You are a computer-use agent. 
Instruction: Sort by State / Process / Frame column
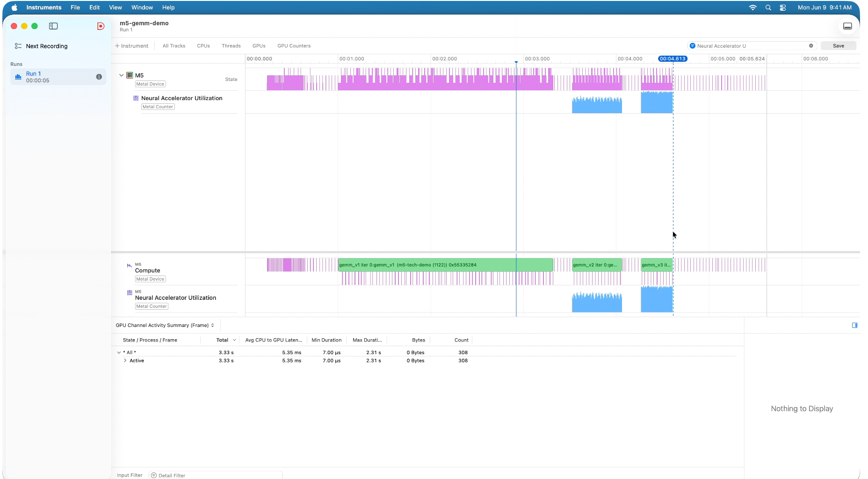150,340
